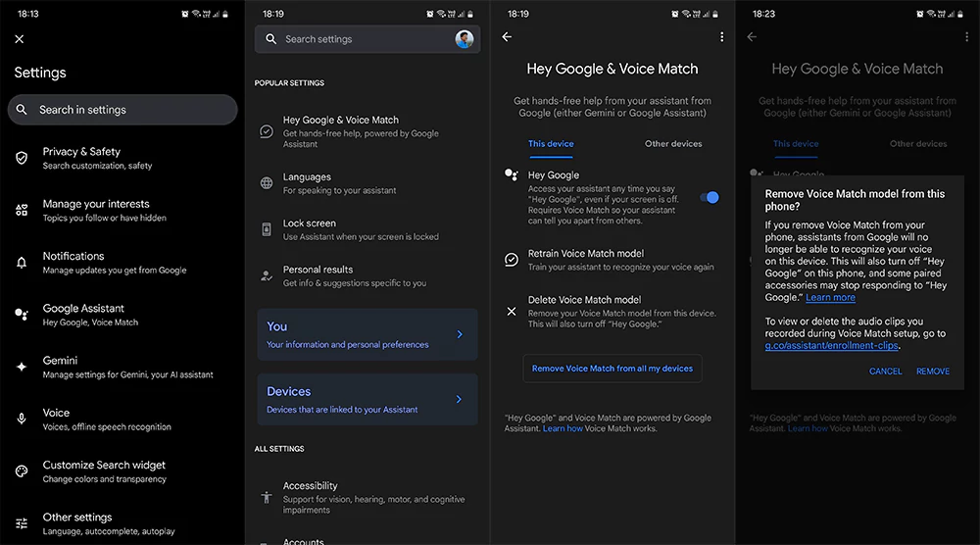This screenshot has width=980, height=545.
Task: Click the Personal results person icon
Action: pos(267,275)
